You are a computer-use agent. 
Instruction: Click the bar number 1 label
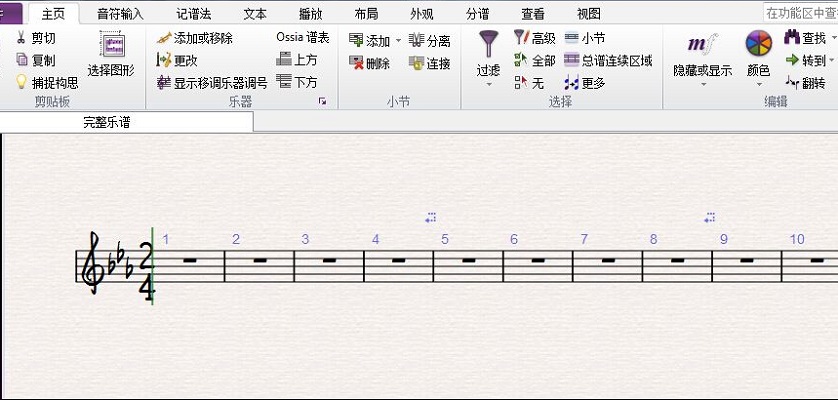click(x=166, y=239)
